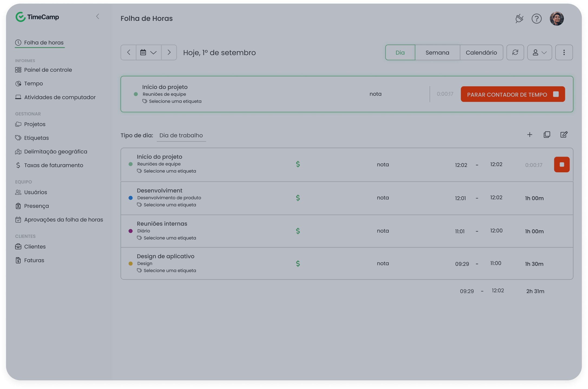The height and width of the screenshot is (389, 588).
Task: Open the integrations plug icon
Action: tap(519, 19)
